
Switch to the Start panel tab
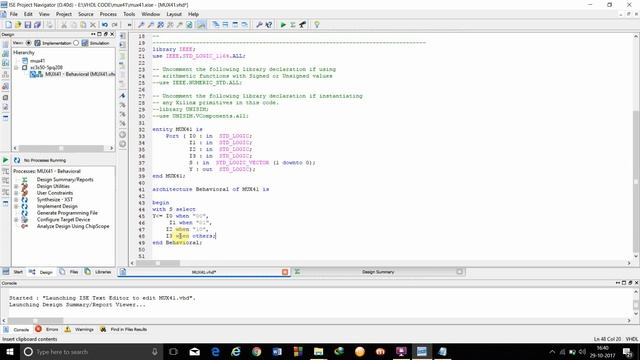13,272
